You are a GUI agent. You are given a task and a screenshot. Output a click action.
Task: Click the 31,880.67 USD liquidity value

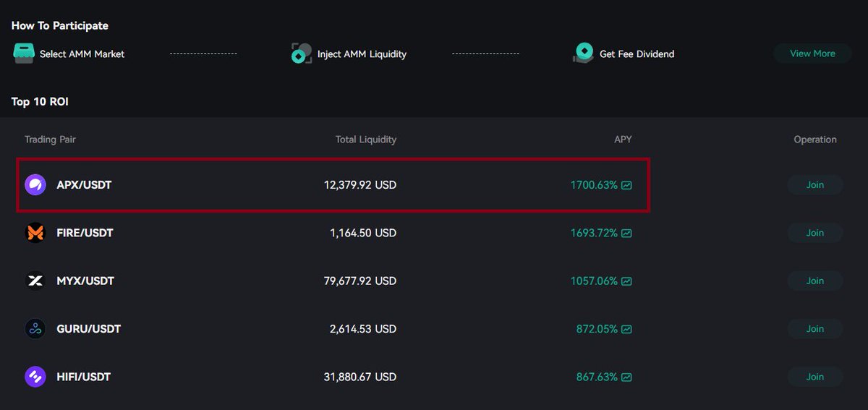[x=360, y=377]
